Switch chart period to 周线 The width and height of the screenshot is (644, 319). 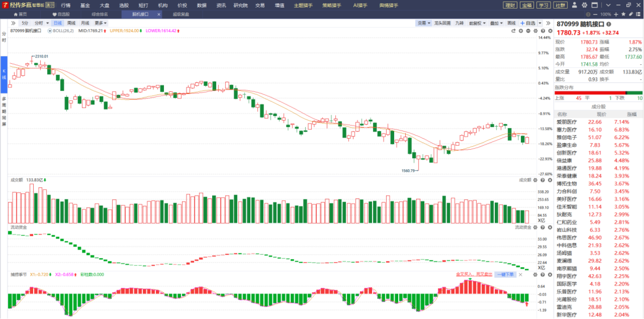[71, 23]
